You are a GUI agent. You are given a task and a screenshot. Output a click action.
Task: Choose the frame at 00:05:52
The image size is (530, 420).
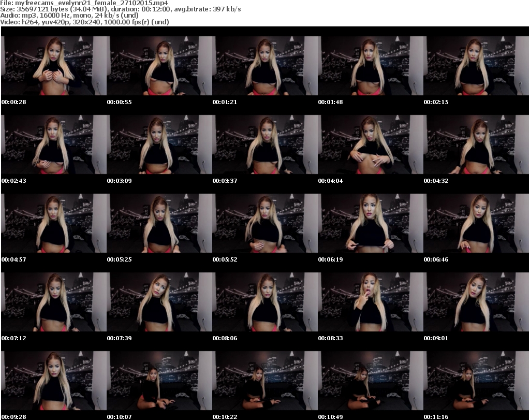[x=265, y=223]
